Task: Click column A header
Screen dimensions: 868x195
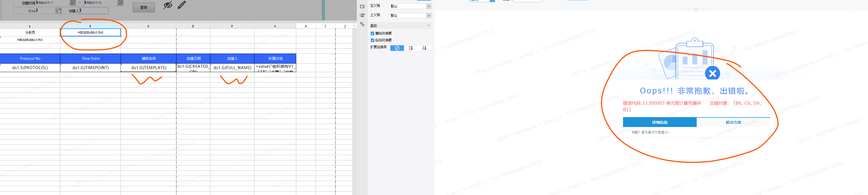Action: point(30,26)
